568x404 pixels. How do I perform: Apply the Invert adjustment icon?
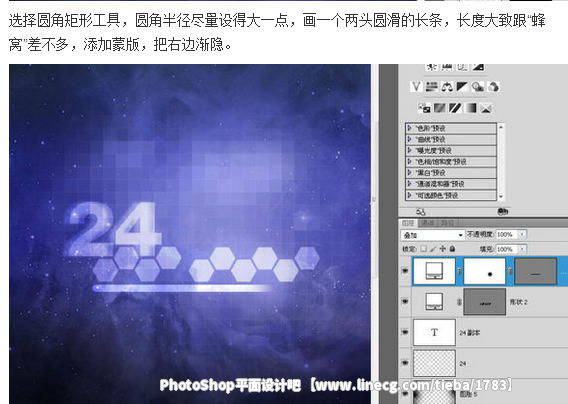click(424, 108)
